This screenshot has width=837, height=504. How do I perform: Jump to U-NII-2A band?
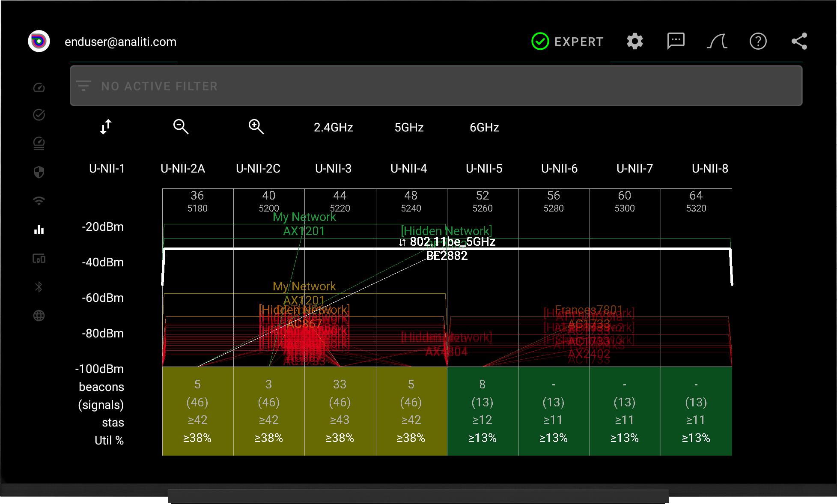(182, 169)
